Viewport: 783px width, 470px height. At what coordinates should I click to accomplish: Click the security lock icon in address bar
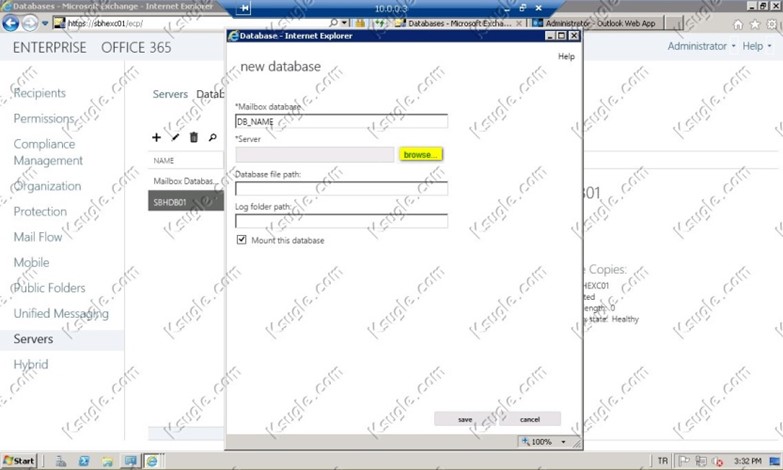[360, 23]
